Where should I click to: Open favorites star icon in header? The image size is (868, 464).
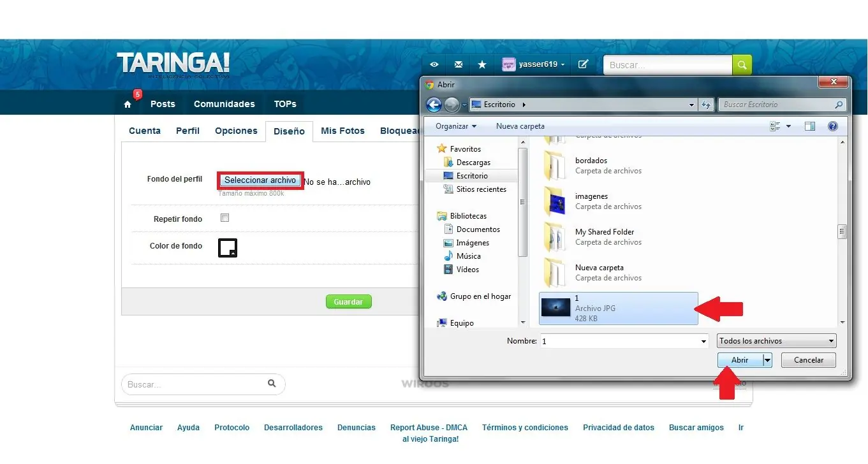(482, 64)
